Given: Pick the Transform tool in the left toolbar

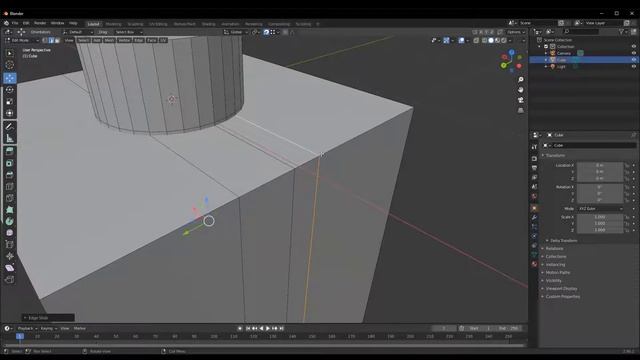Looking at the screenshot, I should [x=9, y=113].
